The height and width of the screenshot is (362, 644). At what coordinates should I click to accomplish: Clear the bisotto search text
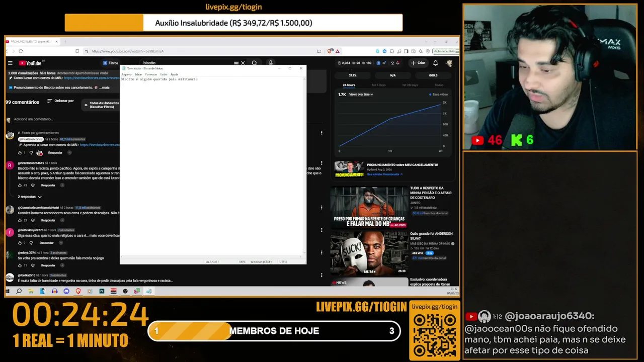(x=243, y=63)
